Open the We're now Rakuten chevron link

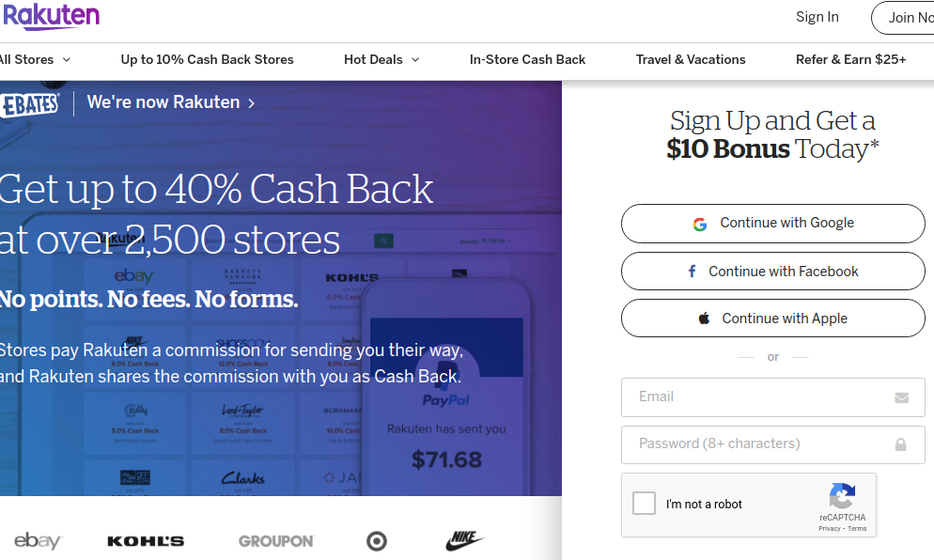coord(171,102)
